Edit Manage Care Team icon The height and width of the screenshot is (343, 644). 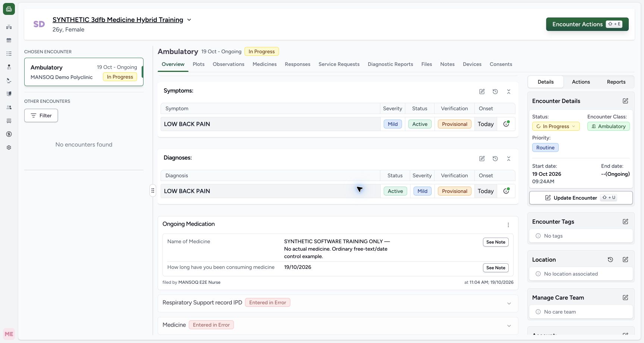(625, 298)
